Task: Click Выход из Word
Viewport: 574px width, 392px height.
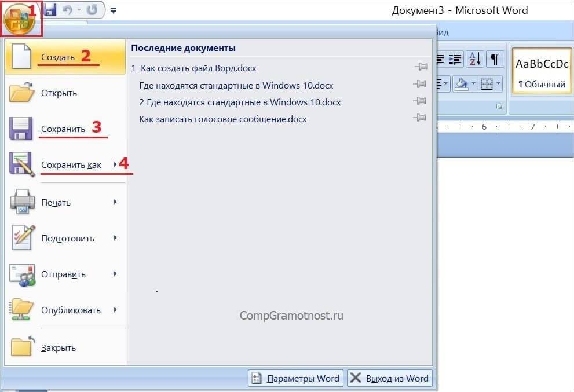Action: coord(389,378)
